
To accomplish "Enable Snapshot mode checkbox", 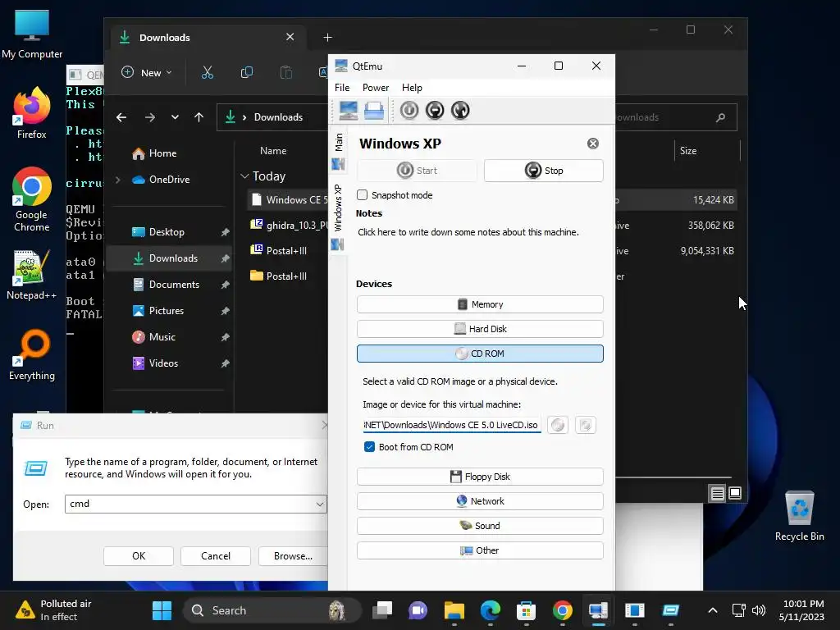I will tap(362, 195).
